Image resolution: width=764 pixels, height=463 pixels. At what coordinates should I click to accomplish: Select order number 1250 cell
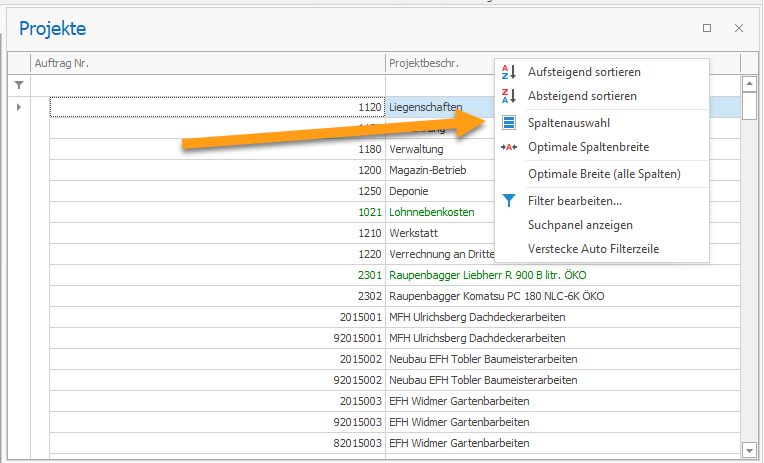[217, 191]
